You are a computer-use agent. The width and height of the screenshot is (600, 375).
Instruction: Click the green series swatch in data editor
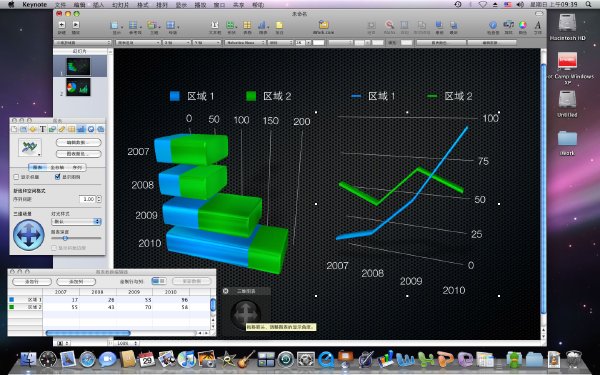pyautogui.click(x=11, y=307)
